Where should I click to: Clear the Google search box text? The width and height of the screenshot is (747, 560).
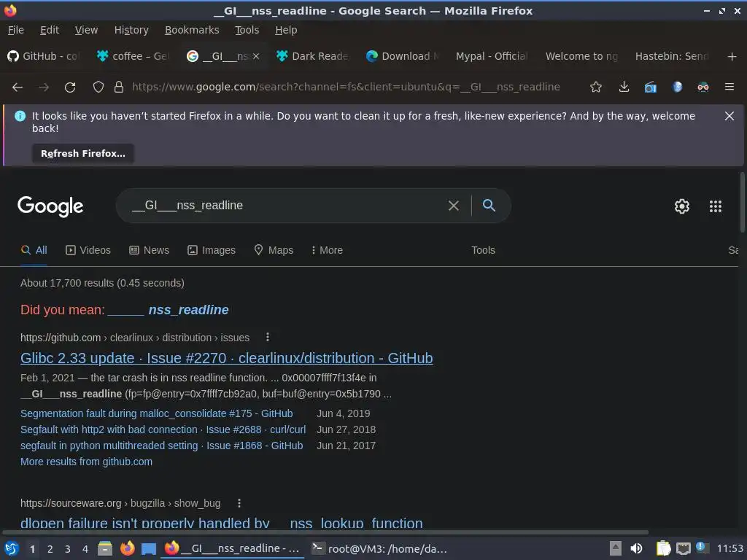coord(454,206)
